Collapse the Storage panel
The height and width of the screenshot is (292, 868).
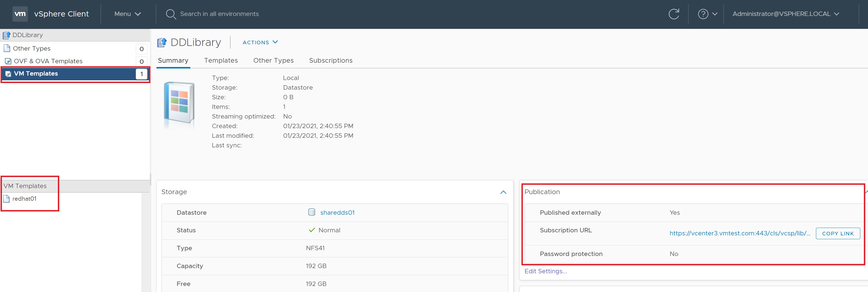[503, 192]
